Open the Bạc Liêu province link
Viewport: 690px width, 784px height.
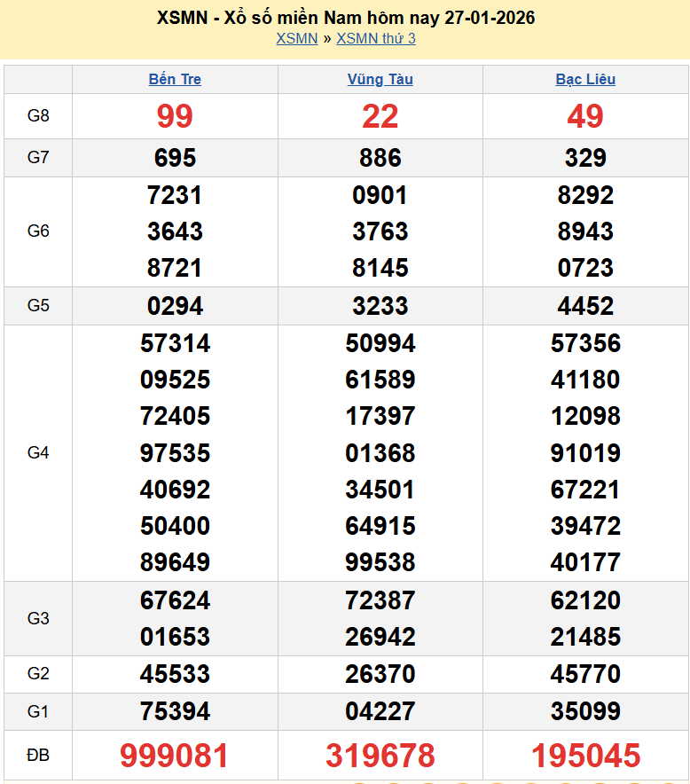(x=585, y=79)
